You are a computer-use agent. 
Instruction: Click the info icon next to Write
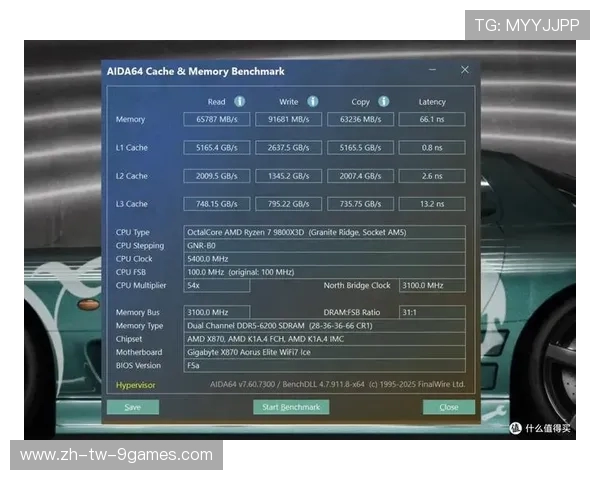tap(313, 101)
